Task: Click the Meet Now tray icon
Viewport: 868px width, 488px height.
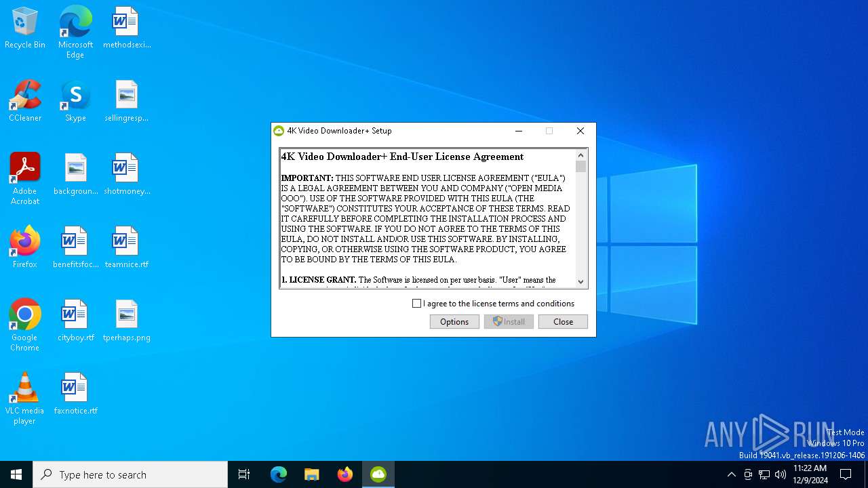Action: click(748, 474)
